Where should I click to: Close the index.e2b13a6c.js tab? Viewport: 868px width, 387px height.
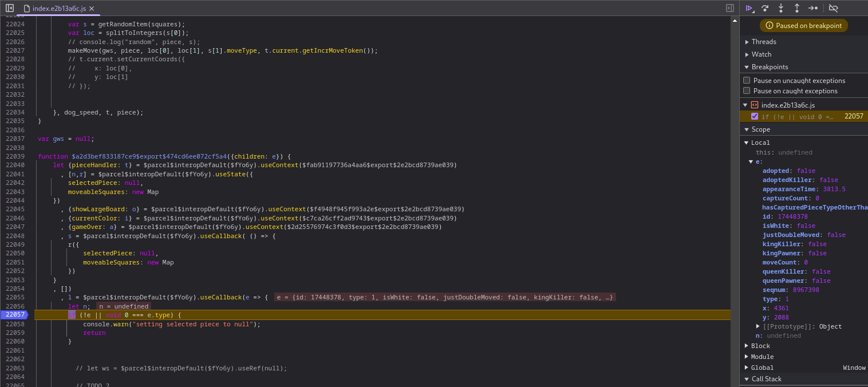tap(92, 9)
